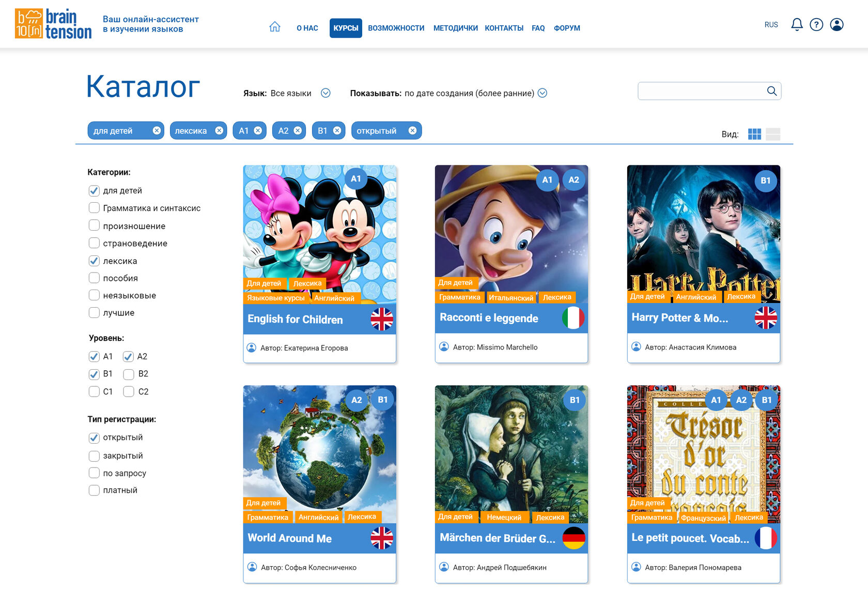Go to home page via house icon
This screenshot has height=606, width=868.
pyautogui.click(x=275, y=27)
